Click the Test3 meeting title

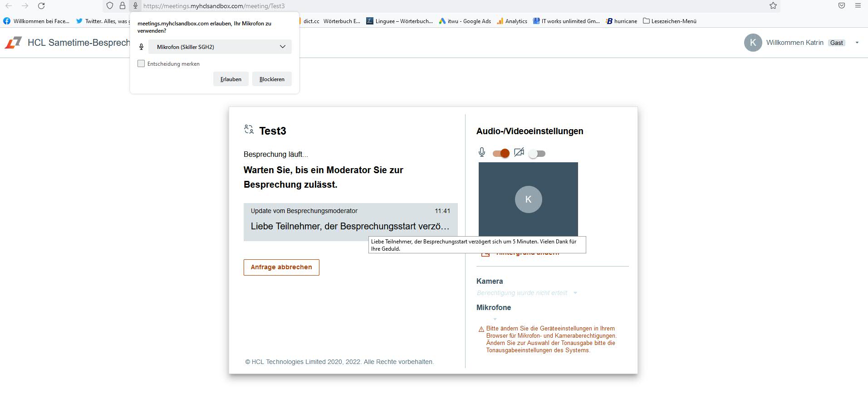pos(273,131)
